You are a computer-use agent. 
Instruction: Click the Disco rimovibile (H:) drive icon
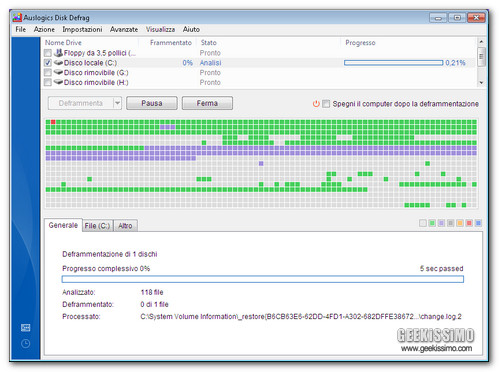tap(59, 82)
